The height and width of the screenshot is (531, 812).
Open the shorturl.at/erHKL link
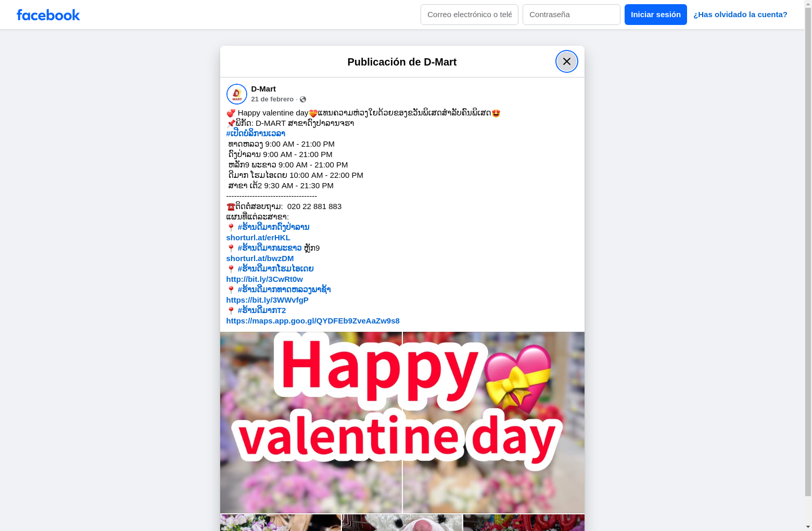[258, 238]
